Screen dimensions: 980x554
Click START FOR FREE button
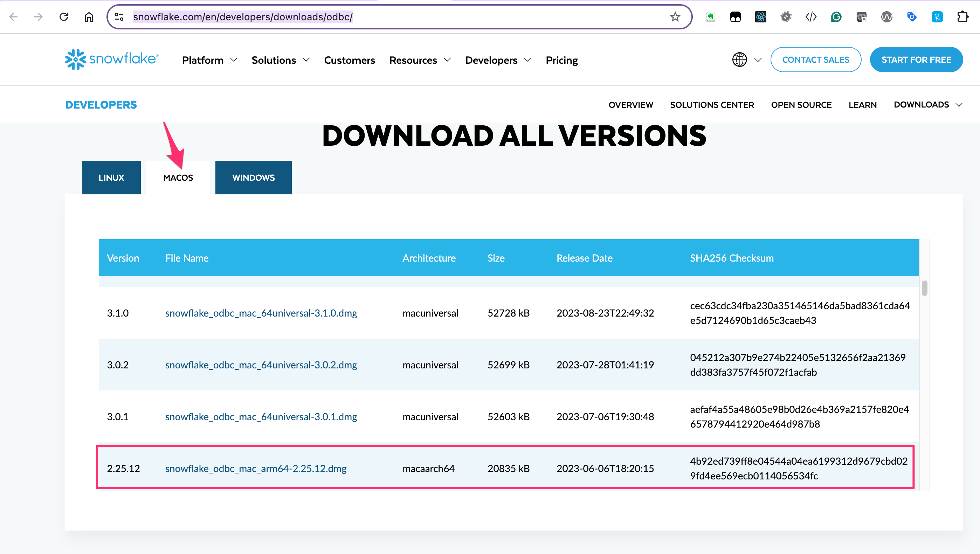916,60
